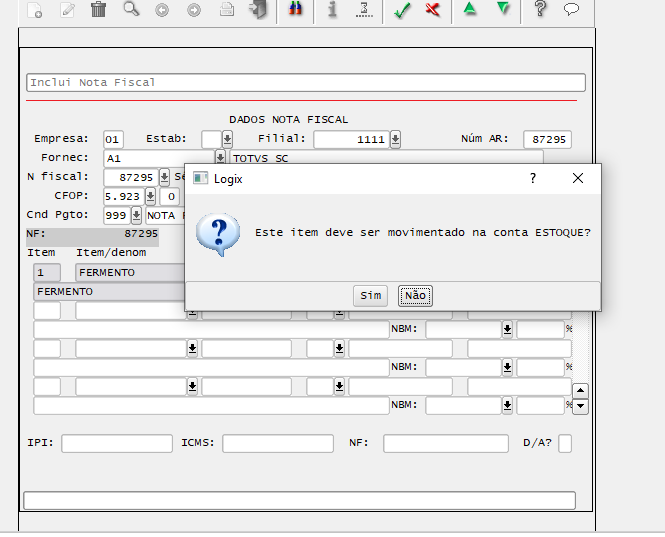Click the N fiscal field with 87295

pos(131,177)
